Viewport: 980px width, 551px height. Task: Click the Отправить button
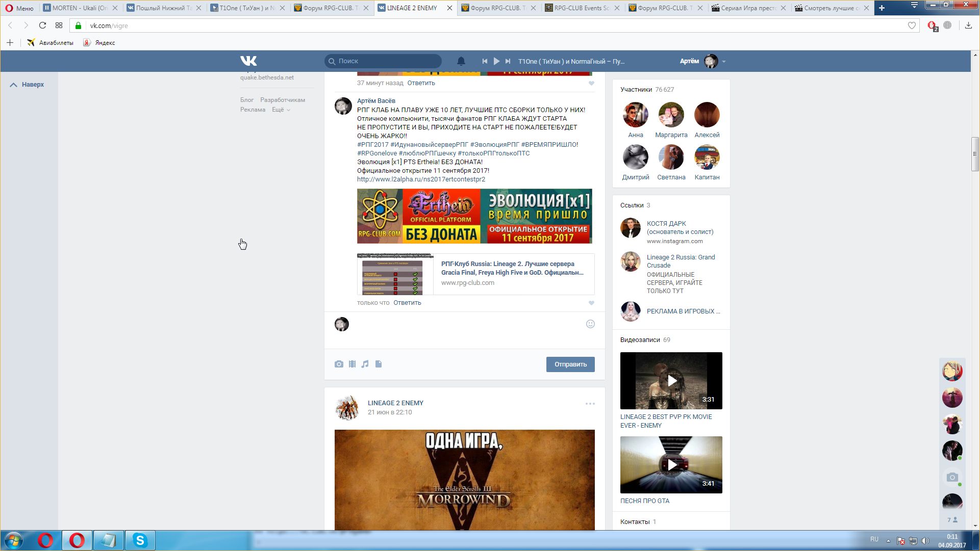click(x=570, y=364)
